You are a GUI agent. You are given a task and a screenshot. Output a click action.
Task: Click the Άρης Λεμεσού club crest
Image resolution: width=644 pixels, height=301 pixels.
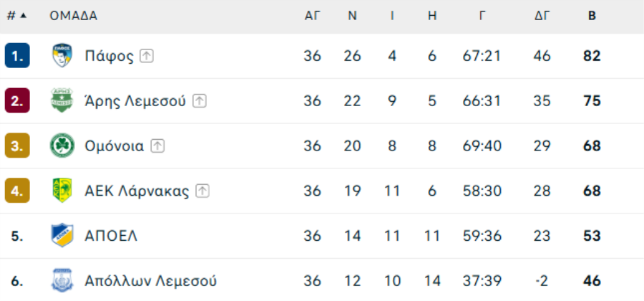62,100
